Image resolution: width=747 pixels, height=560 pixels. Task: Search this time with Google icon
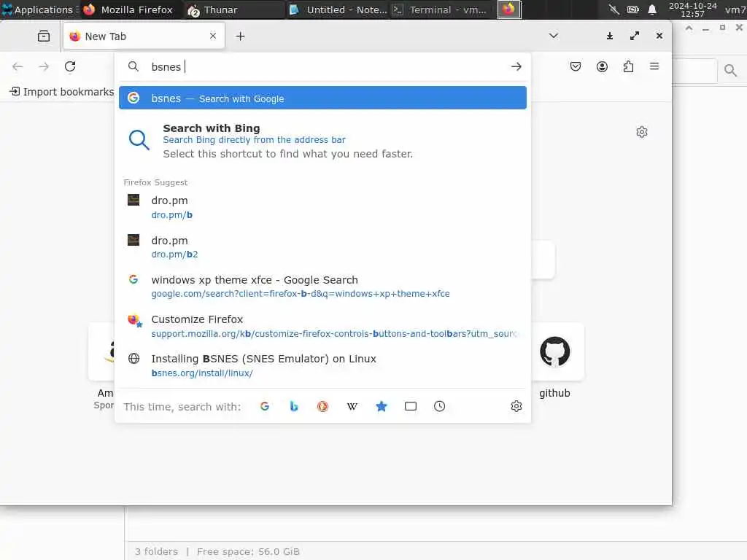point(265,406)
